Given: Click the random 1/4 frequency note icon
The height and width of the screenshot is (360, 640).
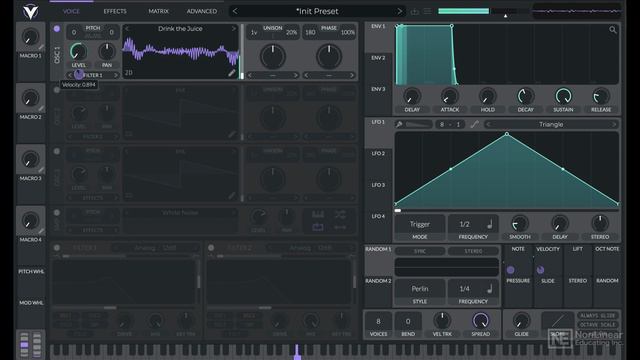Looking at the screenshot, I should pos(490,289).
